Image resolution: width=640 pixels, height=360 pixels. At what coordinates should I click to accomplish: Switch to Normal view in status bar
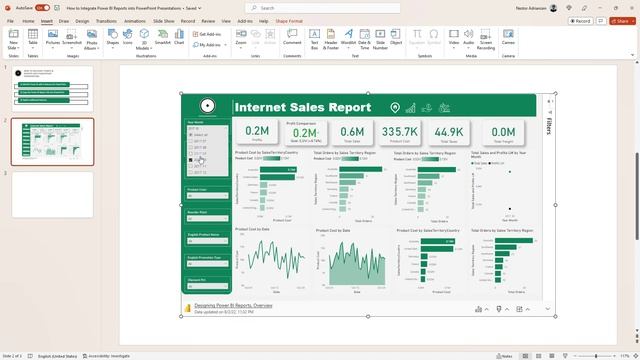tap(525, 356)
